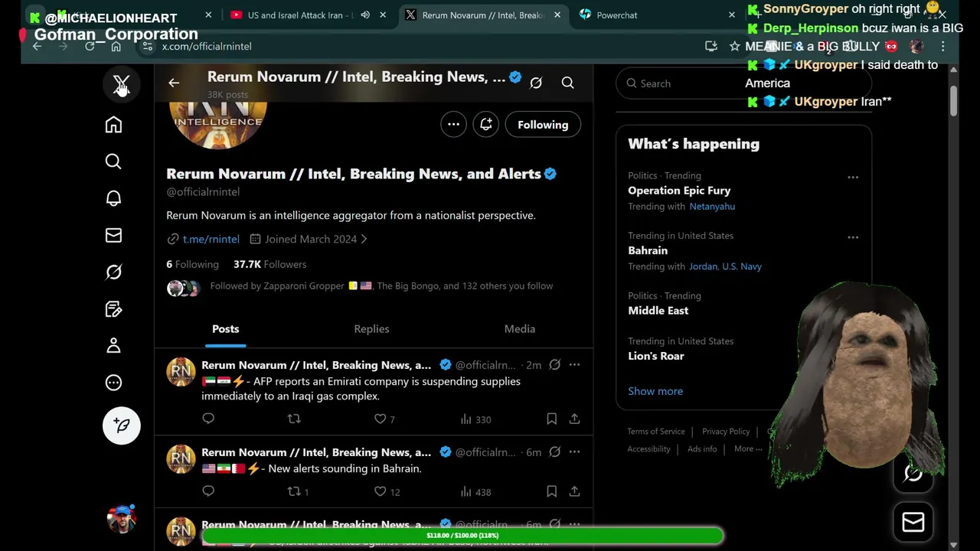The width and height of the screenshot is (980, 551).
Task: Search posts with header magnifier icon
Action: 567,83
